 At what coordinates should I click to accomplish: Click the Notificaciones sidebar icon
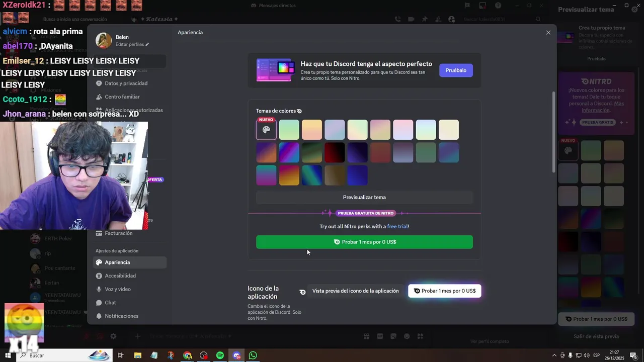[x=99, y=316]
